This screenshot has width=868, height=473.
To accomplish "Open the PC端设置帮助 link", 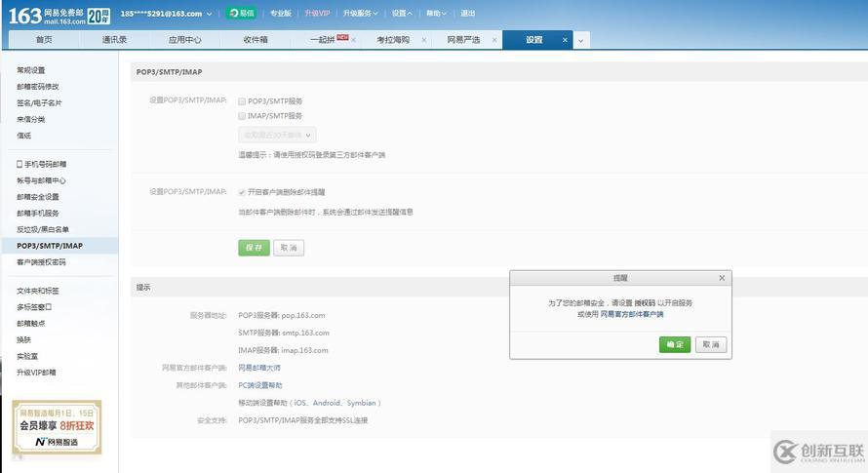I will pyautogui.click(x=260, y=385).
